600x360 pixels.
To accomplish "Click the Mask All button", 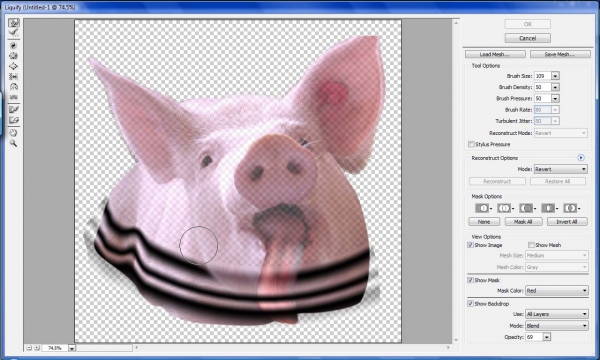I will (x=523, y=222).
